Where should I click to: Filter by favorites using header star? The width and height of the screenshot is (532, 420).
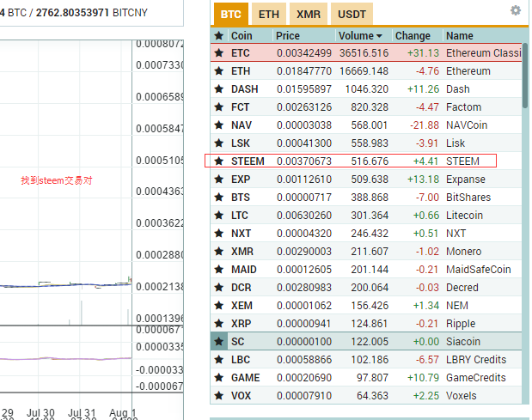pos(219,35)
